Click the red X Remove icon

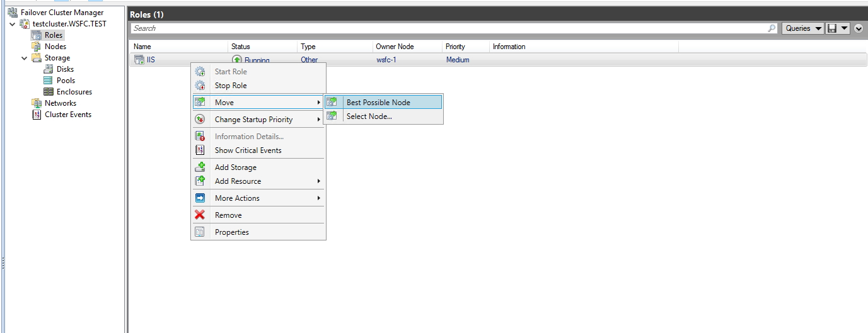pos(200,215)
